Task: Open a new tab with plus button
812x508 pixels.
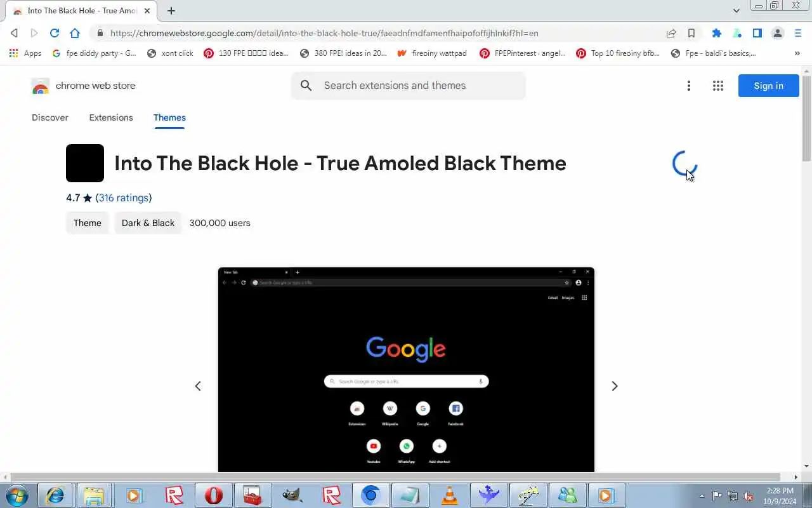Action: click(x=171, y=11)
